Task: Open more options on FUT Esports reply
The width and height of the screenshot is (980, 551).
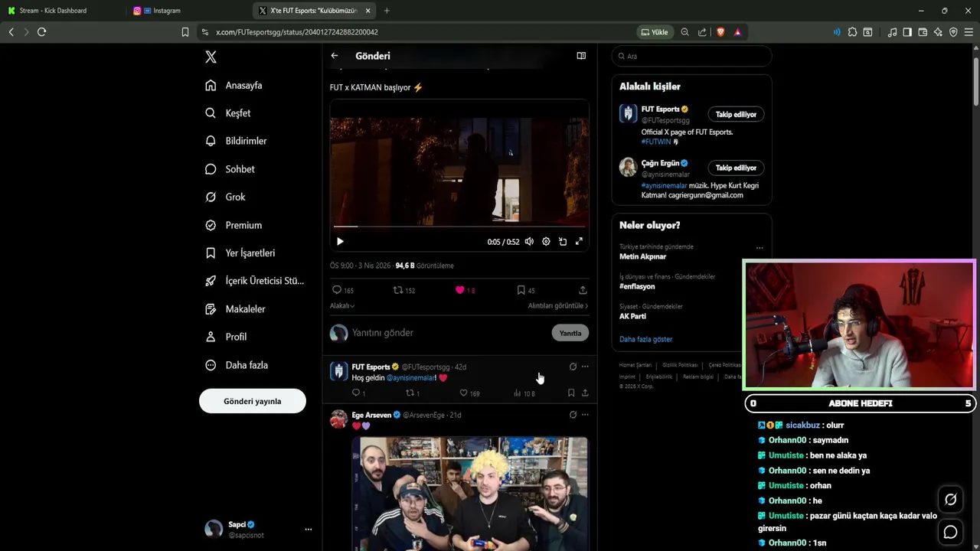Action: [585, 367]
